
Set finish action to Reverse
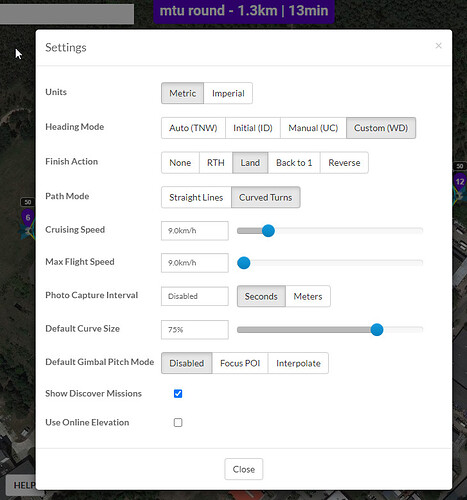(x=344, y=163)
